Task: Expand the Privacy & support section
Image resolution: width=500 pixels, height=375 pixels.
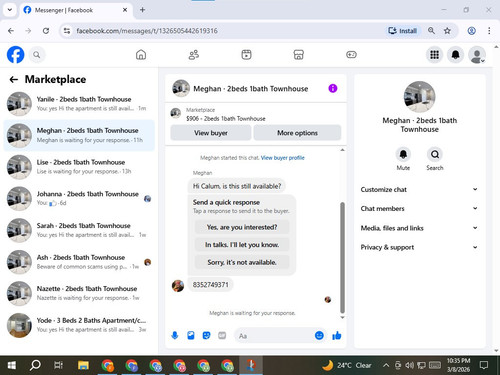Action: (x=419, y=247)
